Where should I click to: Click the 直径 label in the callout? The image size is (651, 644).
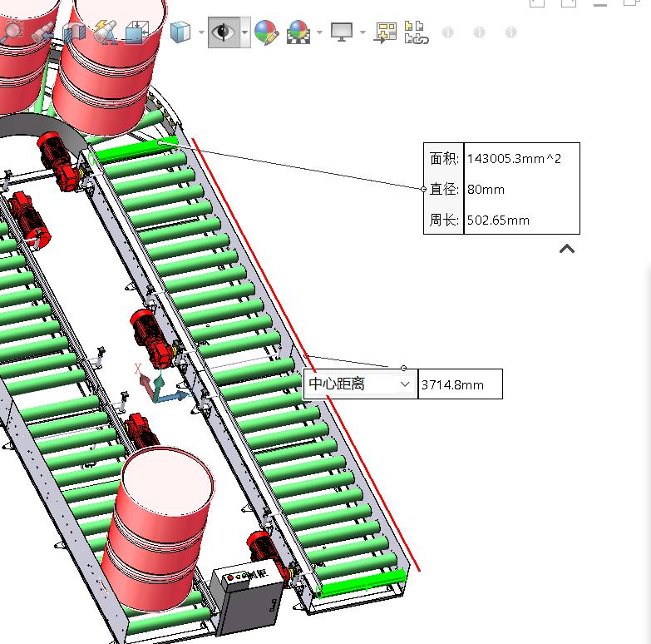[x=444, y=189]
